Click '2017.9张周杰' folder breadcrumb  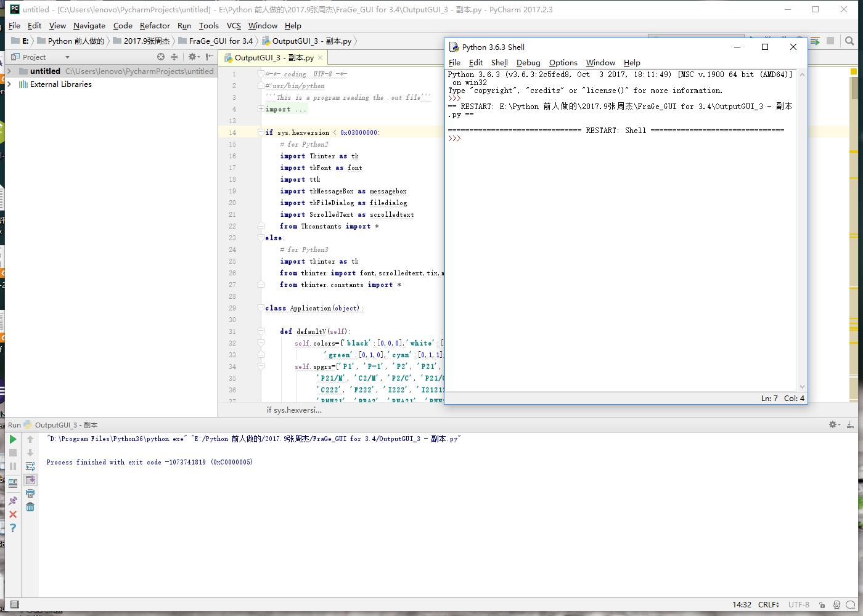click(141, 41)
